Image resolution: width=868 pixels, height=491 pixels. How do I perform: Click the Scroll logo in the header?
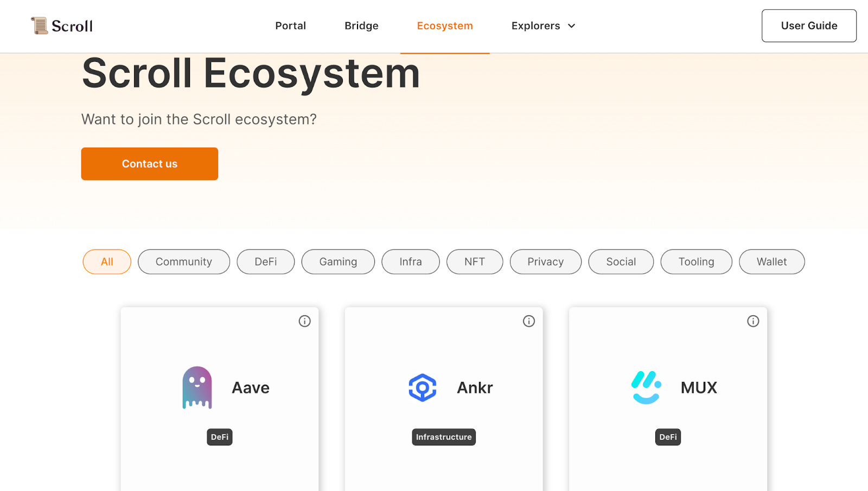click(61, 25)
